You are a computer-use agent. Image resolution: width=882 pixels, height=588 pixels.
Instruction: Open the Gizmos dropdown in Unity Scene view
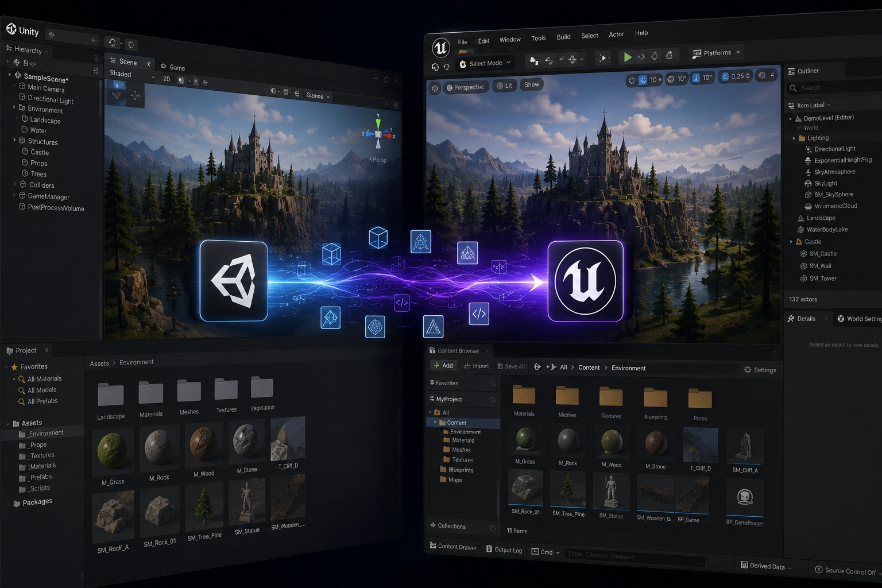point(318,96)
